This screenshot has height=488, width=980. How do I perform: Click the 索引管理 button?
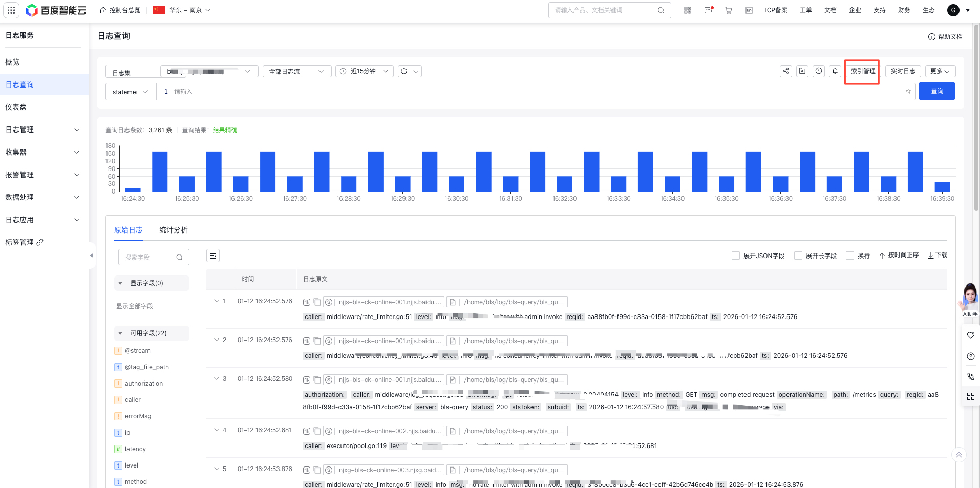pyautogui.click(x=863, y=71)
